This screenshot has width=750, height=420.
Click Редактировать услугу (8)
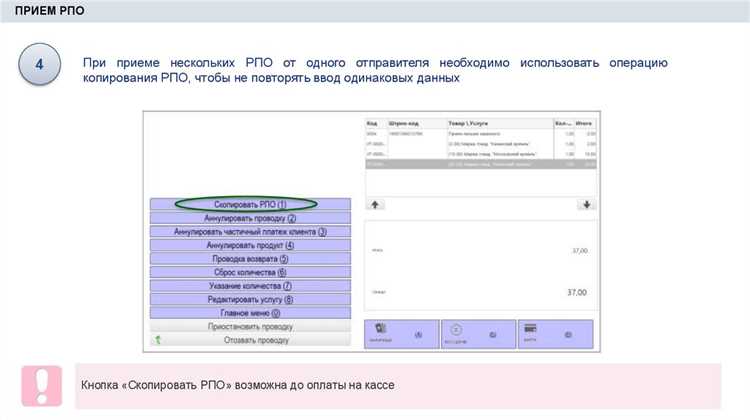pos(250,299)
